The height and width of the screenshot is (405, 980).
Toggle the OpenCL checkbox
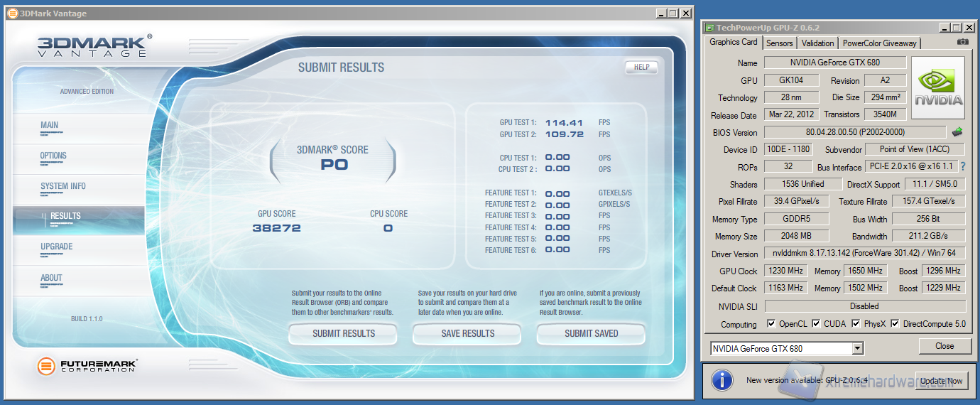pyautogui.click(x=771, y=324)
